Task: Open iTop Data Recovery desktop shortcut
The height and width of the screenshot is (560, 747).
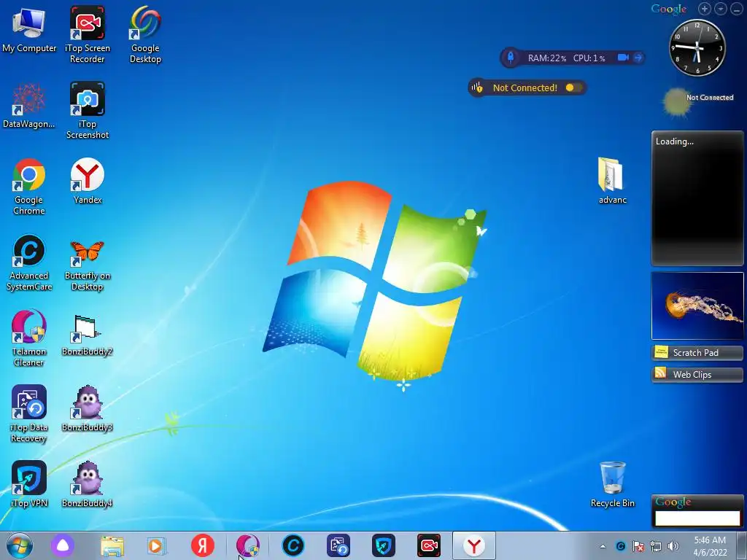Action: coord(28,414)
